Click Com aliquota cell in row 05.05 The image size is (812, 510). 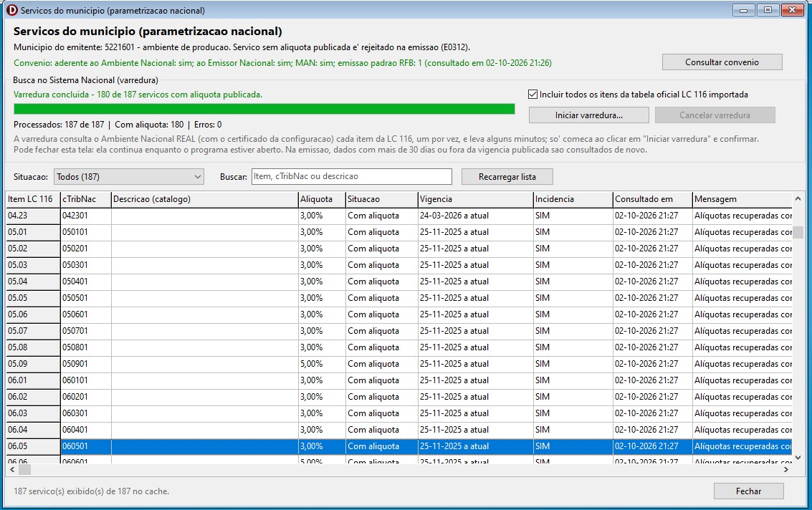coord(382,298)
